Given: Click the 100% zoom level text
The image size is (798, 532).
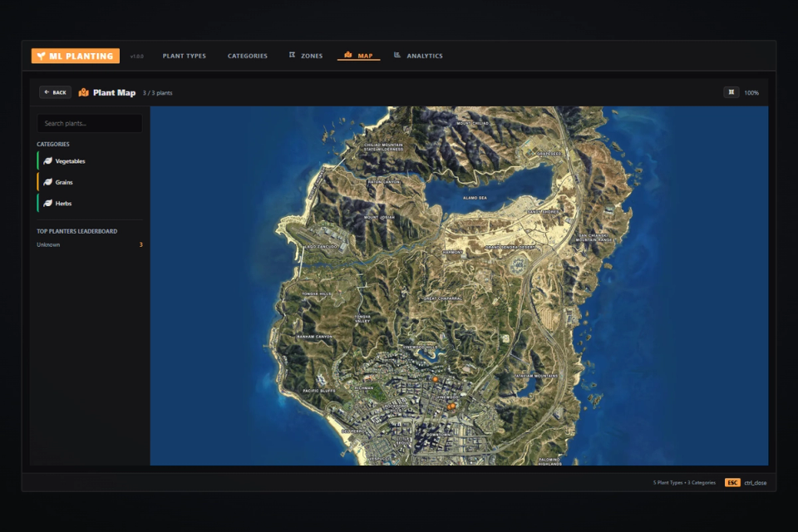Looking at the screenshot, I should point(751,92).
